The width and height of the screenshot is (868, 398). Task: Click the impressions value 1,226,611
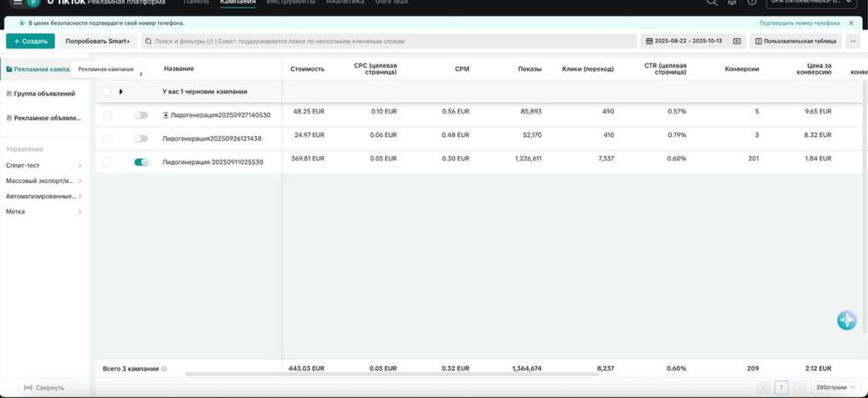[528, 159]
